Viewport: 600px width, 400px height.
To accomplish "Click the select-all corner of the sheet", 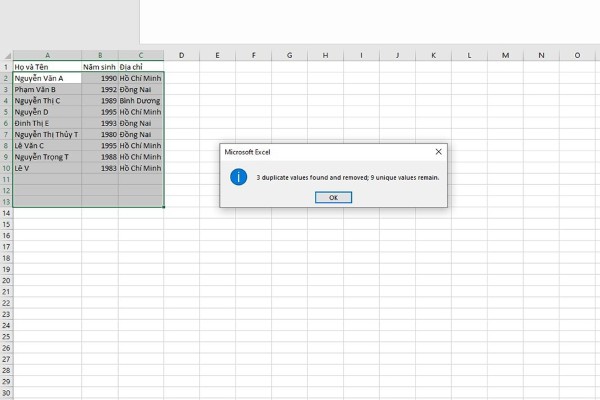I will pyautogui.click(x=6, y=55).
